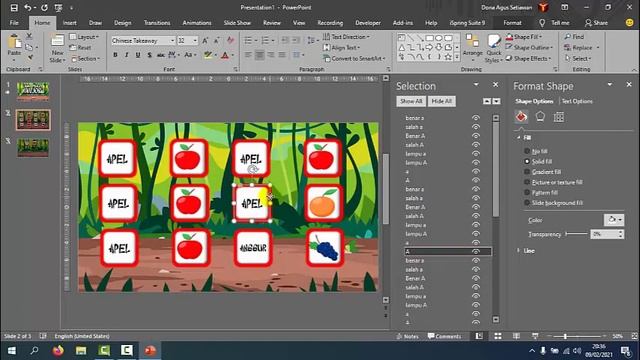
Task: Switch to Slide Sorter view
Action: point(498,336)
